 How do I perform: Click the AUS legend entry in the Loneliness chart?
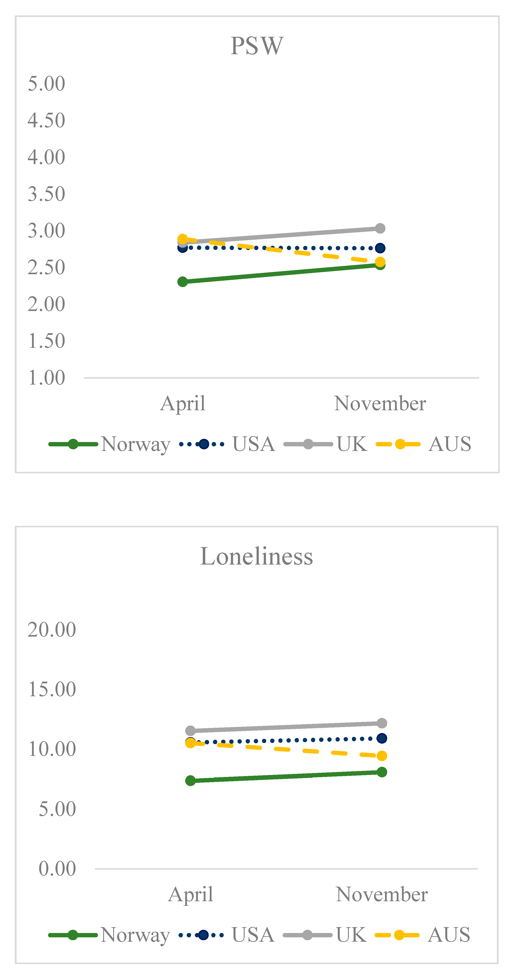pyautogui.click(x=423, y=935)
